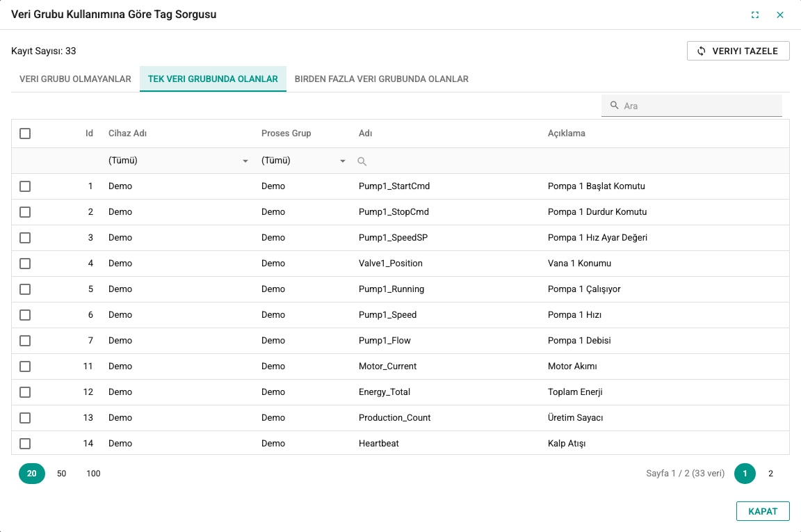Toggle the select-all checkbox in the header

pos(25,134)
